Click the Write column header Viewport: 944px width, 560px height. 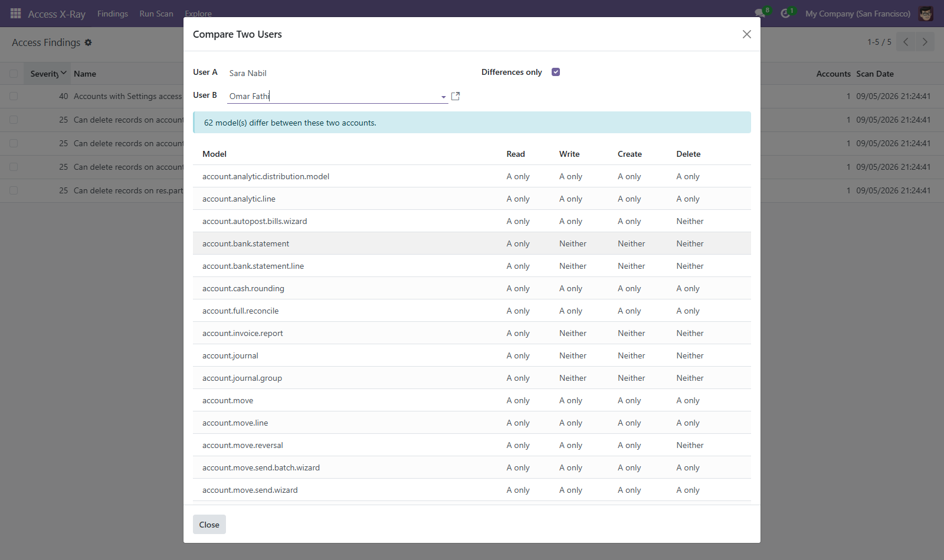(569, 154)
